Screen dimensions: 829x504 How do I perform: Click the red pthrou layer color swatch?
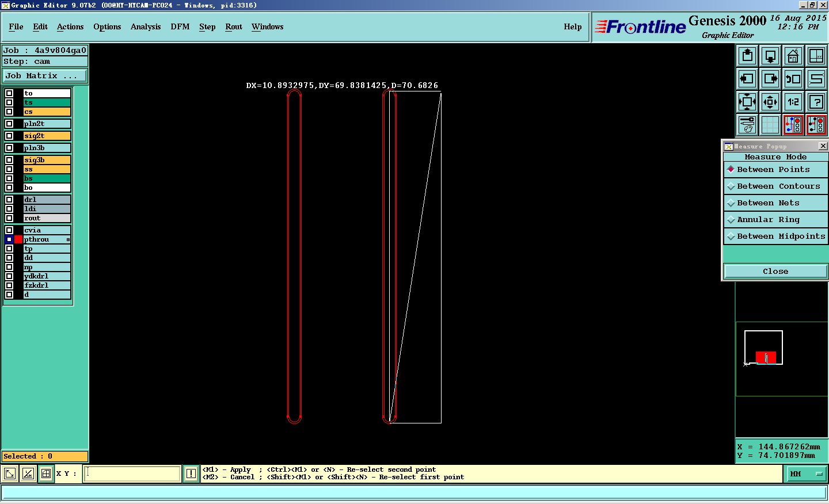18,239
